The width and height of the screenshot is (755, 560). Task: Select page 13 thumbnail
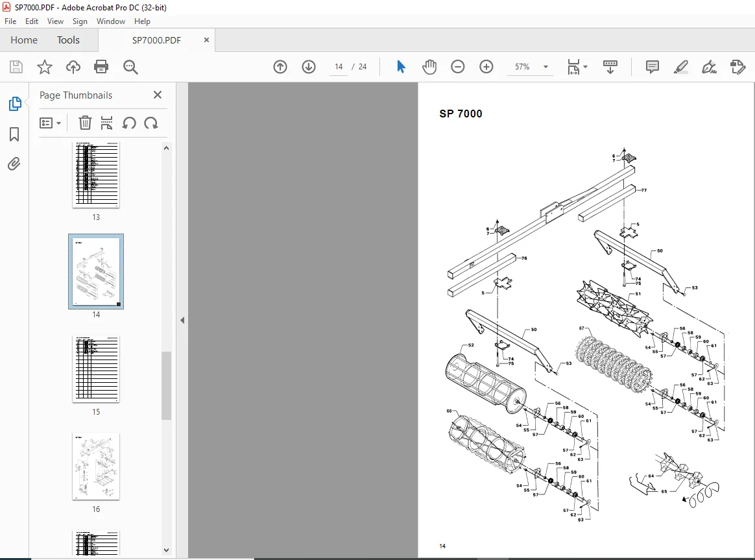pos(96,175)
